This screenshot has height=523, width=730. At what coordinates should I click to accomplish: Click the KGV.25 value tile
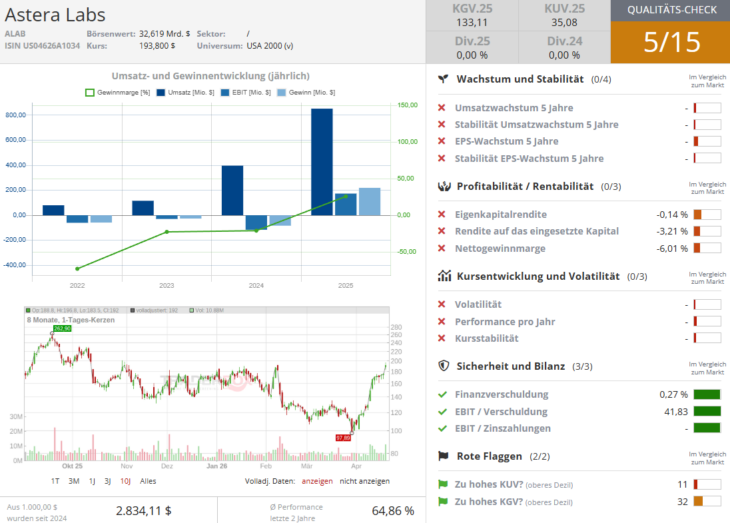[x=472, y=16]
